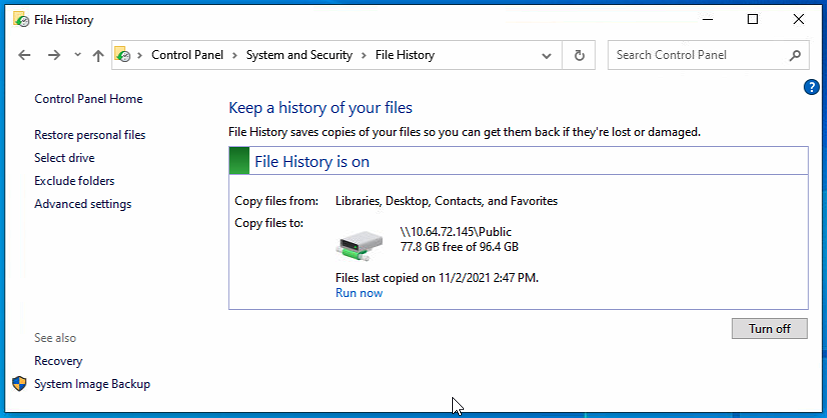Open System Image Backup
The height and width of the screenshot is (418, 827).
(x=92, y=384)
